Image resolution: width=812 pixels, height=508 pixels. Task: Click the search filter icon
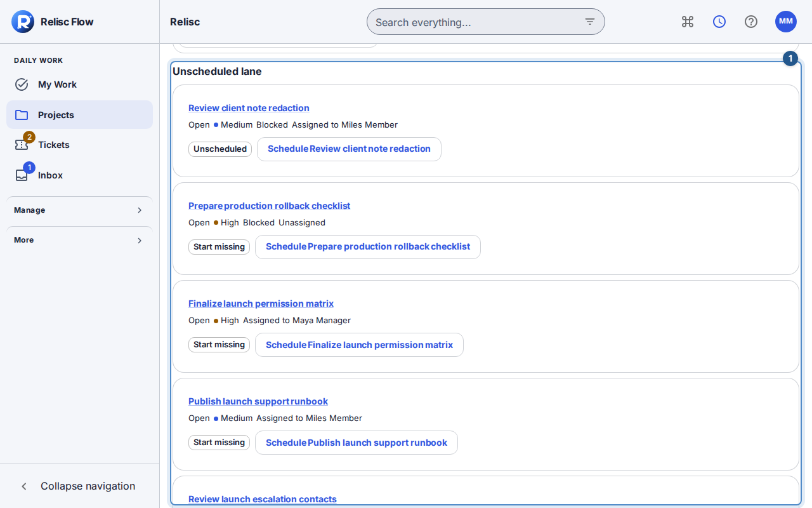(x=590, y=22)
